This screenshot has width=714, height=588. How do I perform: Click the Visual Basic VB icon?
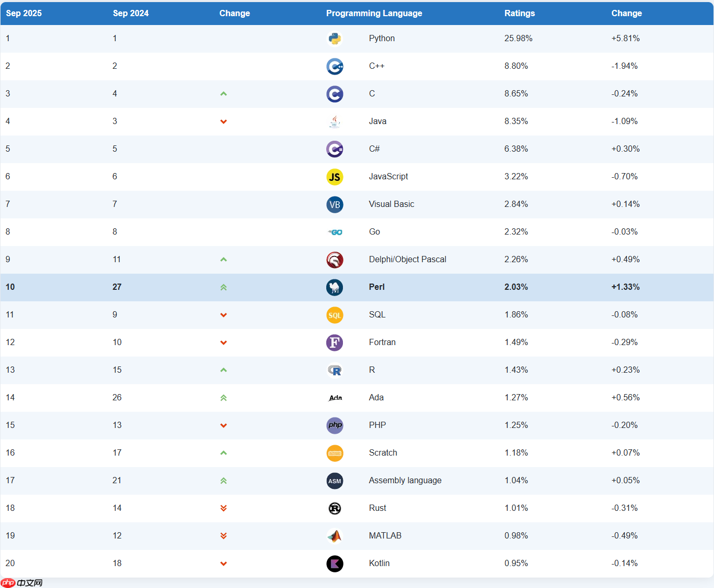pyautogui.click(x=335, y=204)
